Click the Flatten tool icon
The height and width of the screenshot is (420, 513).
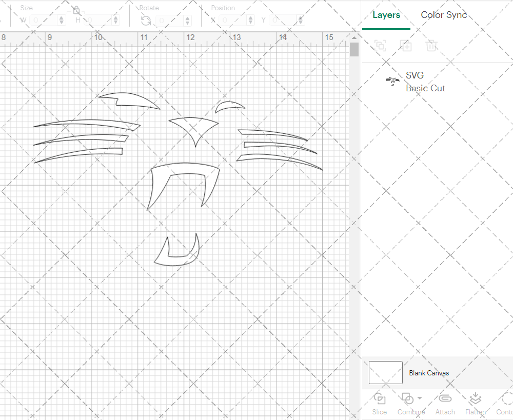(x=476, y=399)
